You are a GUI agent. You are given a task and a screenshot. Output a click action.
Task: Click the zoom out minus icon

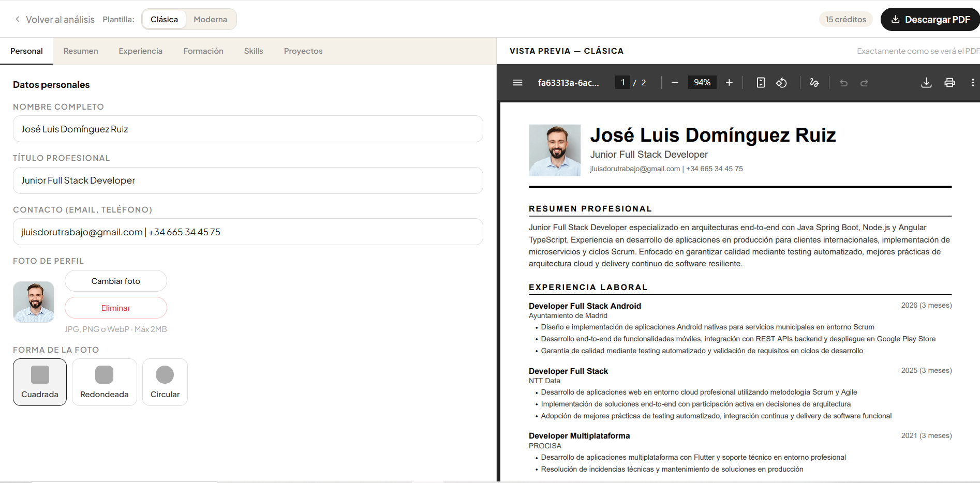tap(675, 83)
